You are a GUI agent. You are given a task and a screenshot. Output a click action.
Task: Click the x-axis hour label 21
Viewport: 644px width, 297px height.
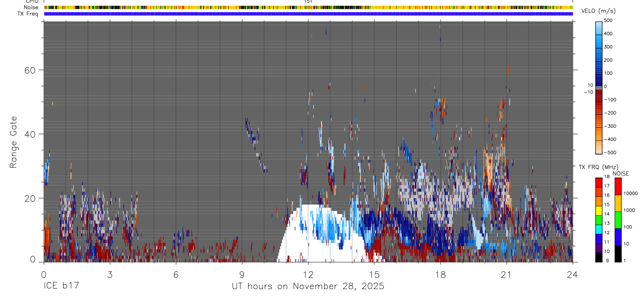point(506,273)
